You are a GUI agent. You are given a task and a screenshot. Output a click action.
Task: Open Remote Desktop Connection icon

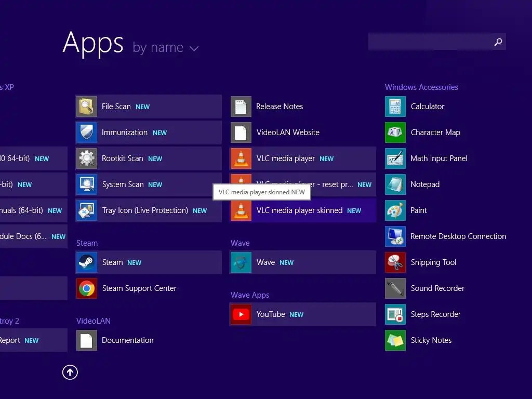pyautogui.click(x=395, y=236)
